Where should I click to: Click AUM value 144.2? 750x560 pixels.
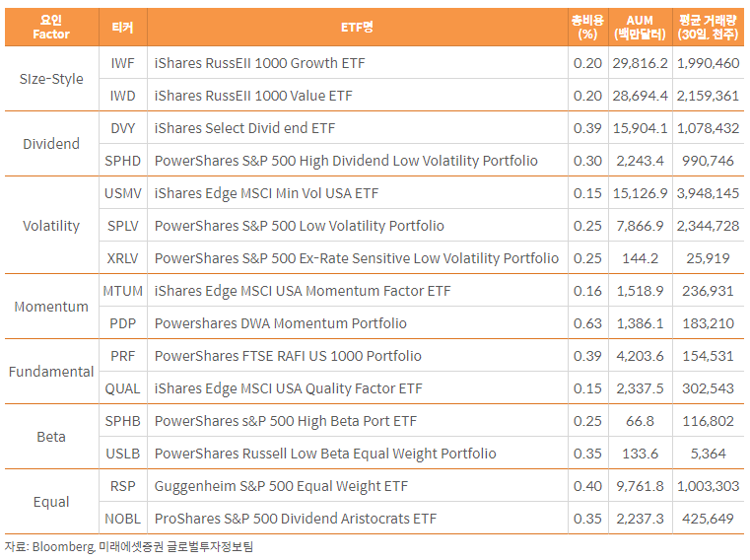click(640, 258)
